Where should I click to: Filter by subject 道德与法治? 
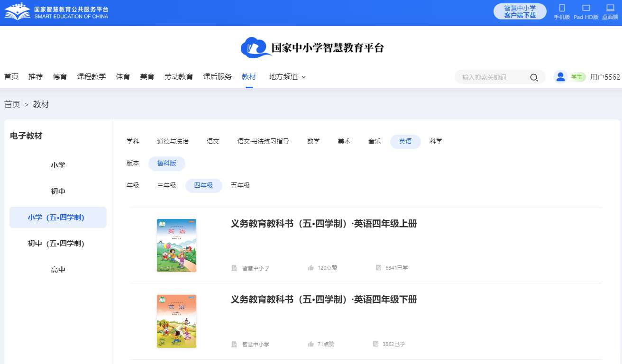point(173,141)
